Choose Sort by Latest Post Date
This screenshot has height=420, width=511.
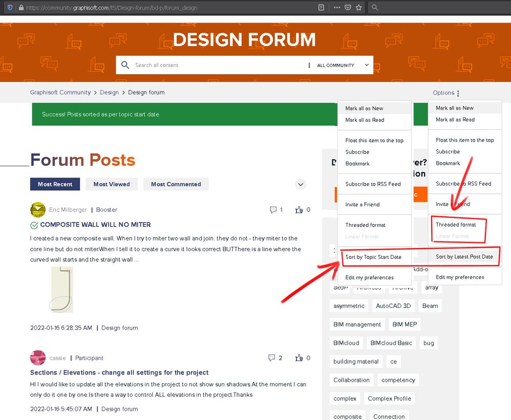pos(464,257)
